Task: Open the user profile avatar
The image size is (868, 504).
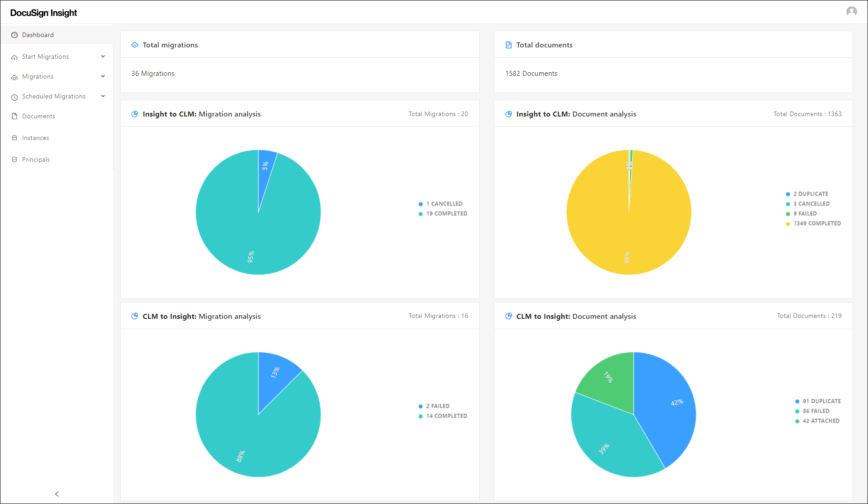Action: tap(852, 11)
